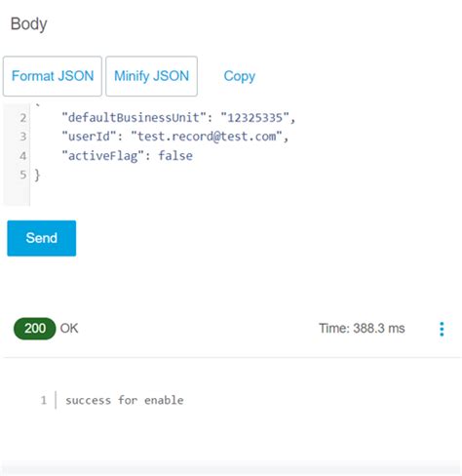Click the userId email value text
This screenshot has width=462, height=476.
point(207,137)
